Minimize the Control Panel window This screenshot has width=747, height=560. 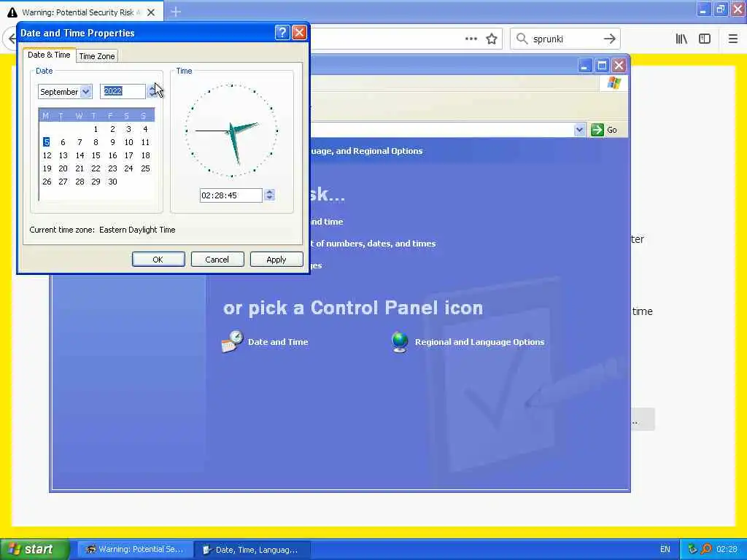[x=585, y=65]
